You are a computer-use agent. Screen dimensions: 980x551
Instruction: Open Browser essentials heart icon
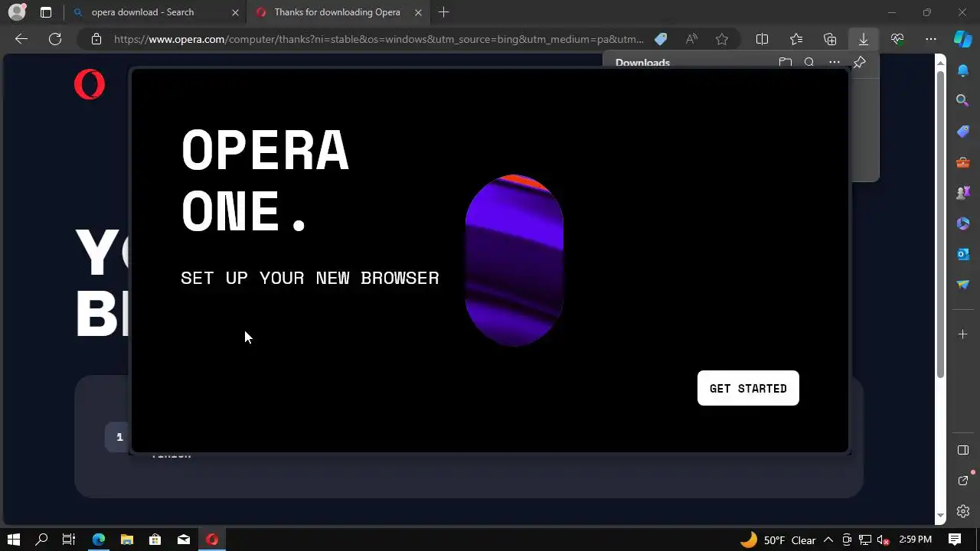click(x=897, y=39)
